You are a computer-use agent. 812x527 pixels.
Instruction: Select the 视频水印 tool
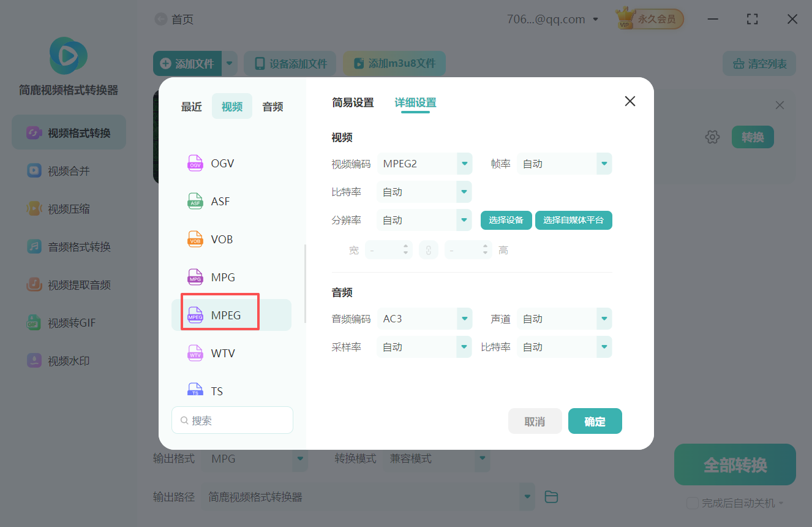pyautogui.click(x=67, y=360)
